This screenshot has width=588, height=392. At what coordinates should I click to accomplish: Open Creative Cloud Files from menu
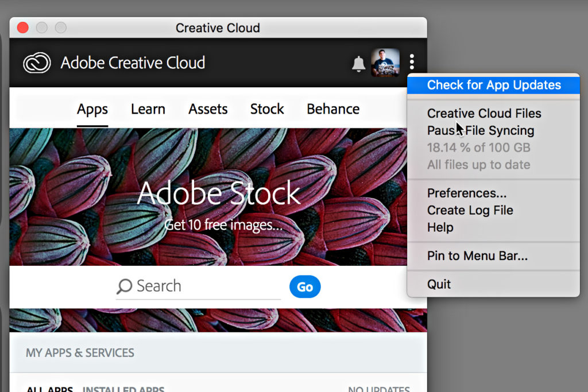(484, 114)
